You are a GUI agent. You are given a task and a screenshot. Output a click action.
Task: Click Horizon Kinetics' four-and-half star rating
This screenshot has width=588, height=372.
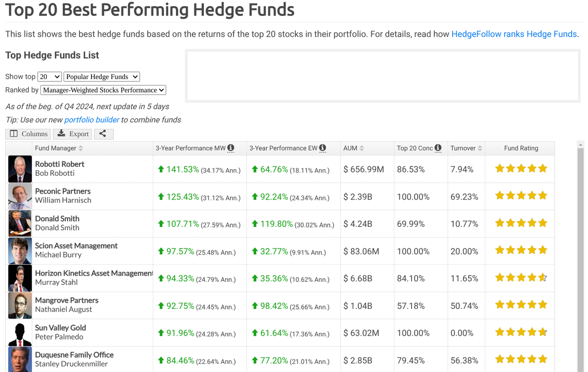point(521,278)
